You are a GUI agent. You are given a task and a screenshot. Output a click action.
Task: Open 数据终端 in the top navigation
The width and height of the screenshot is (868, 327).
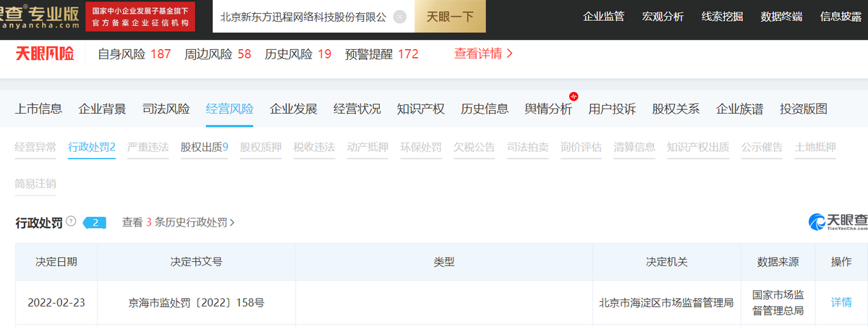pos(781,16)
